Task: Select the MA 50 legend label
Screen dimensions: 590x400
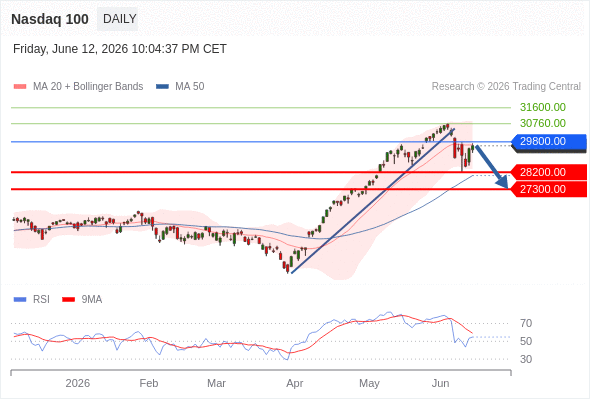Action: [190, 87]
